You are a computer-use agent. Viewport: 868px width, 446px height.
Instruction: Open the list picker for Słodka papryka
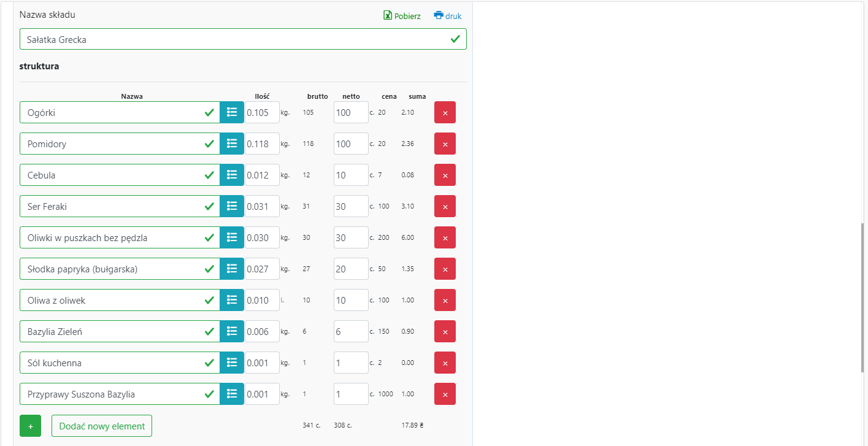(x=232, y=269)
